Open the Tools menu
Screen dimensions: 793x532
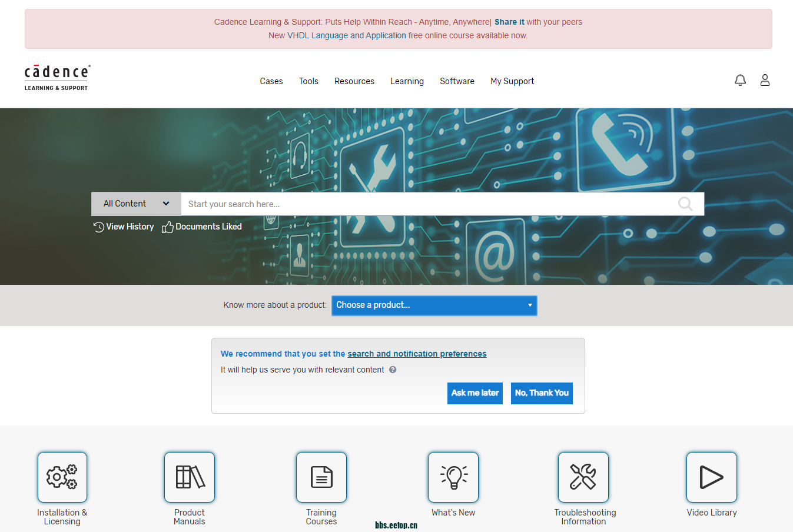[x=308, y=81]
